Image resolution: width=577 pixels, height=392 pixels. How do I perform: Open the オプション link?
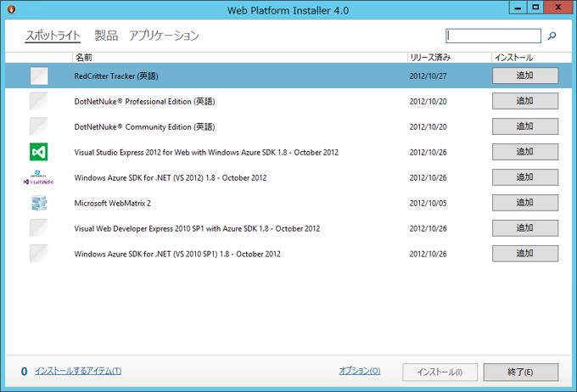[360, 371]
